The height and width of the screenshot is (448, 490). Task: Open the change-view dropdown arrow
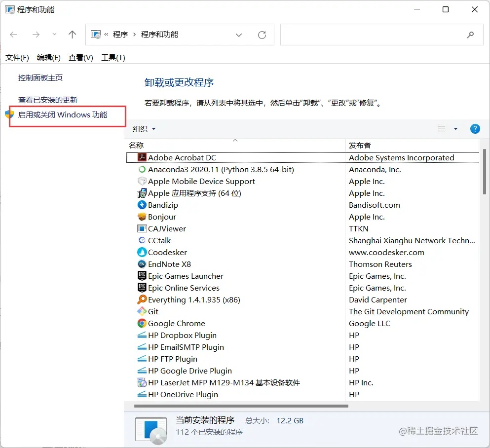[454, 129]
